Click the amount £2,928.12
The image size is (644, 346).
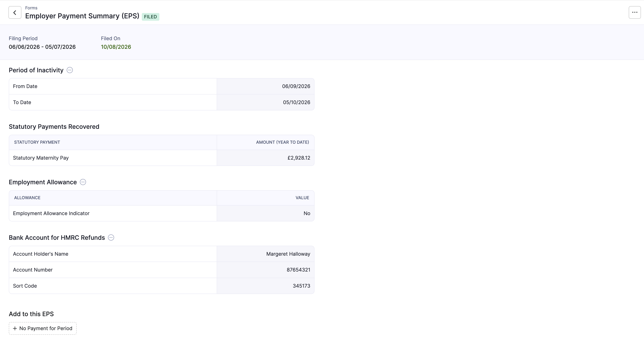pos(299,158)
